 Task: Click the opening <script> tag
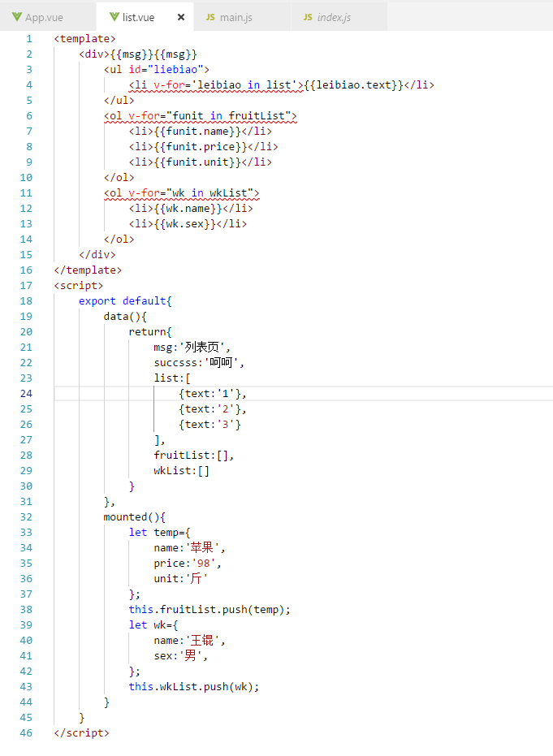(79, 286)
